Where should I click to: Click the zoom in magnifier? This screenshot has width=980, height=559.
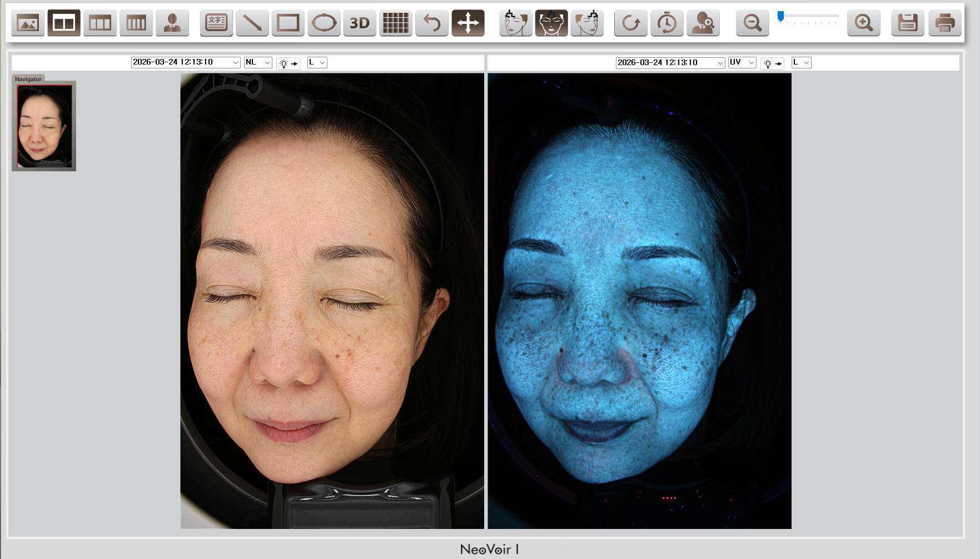pyautogui.click(x=864, y=23)
